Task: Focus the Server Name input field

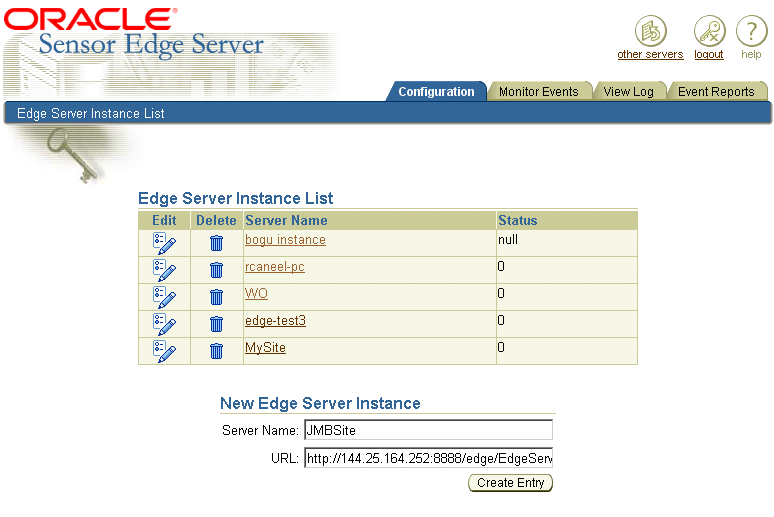Action: (x=428, y=430)
